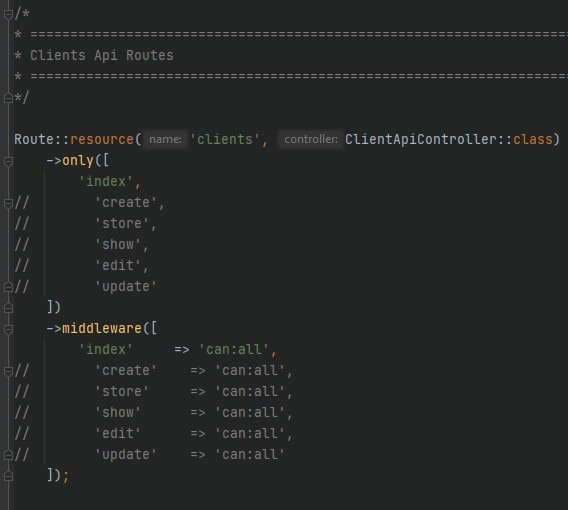Click the ClientApiController class reference
The image size is (568, 510).
421,139
